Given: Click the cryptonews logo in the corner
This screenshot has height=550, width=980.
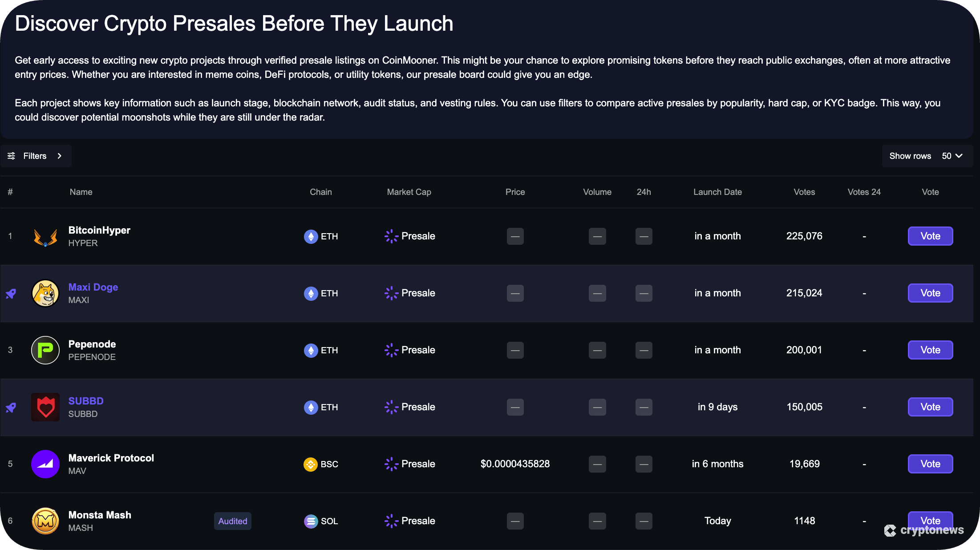Looking at the screenshot, I should tap(923, 530).
